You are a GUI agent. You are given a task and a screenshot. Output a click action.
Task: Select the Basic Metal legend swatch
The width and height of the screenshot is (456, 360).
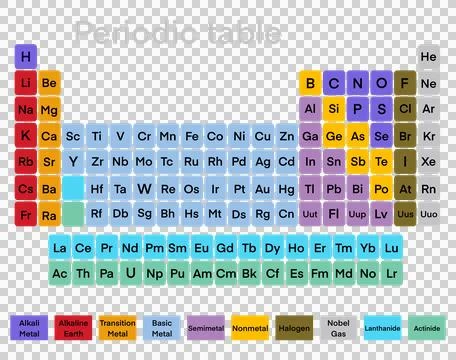pos(162,328)
